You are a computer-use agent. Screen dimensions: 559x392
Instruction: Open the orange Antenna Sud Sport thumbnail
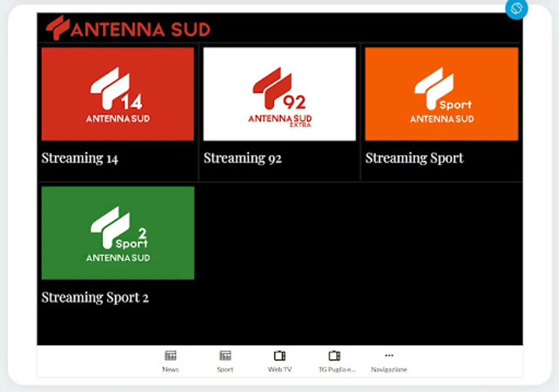pyautogui.click(x=441, y=94)
